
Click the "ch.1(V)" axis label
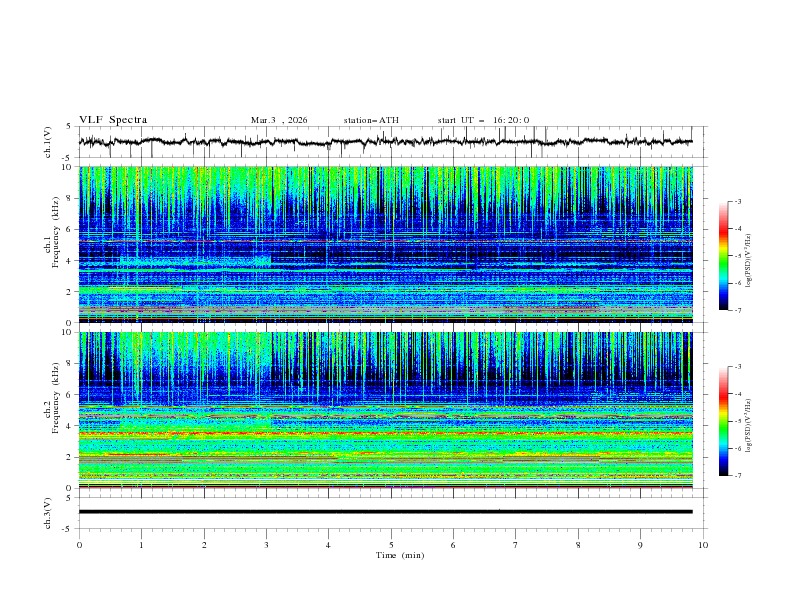pos(48,142)
